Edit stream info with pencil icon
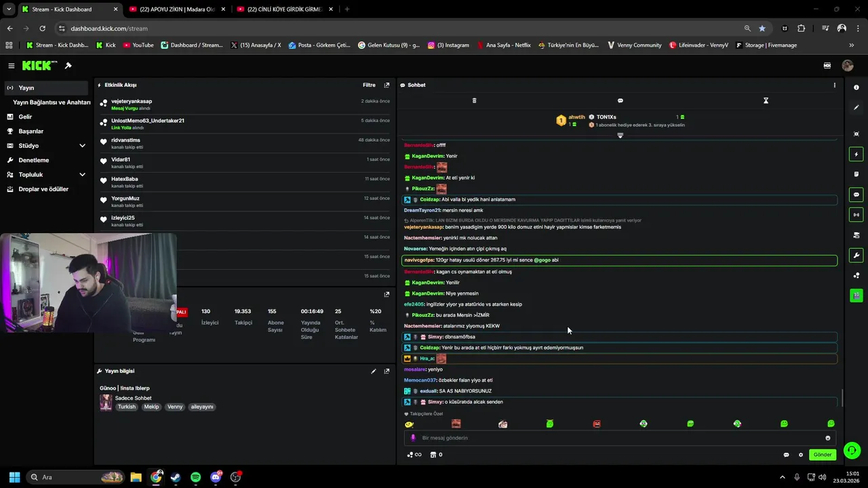Image resolution: width=868 pixels, height=488 pixels. click(x=373, y=371)
